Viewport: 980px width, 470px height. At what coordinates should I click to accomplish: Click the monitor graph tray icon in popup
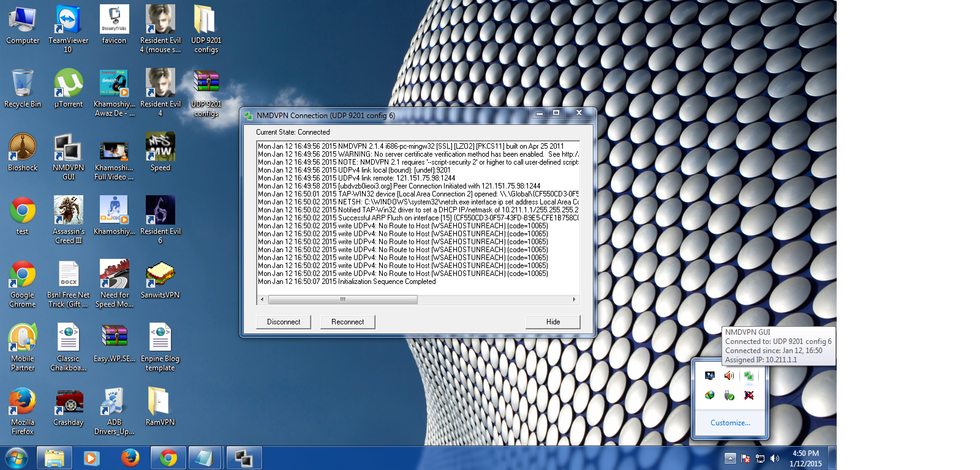click(709, 376)
